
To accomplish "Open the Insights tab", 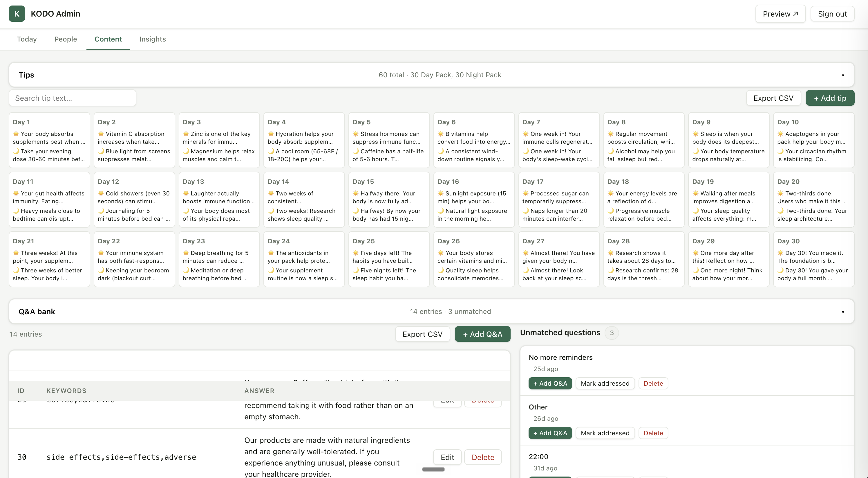I will click(x=152, y=39).
